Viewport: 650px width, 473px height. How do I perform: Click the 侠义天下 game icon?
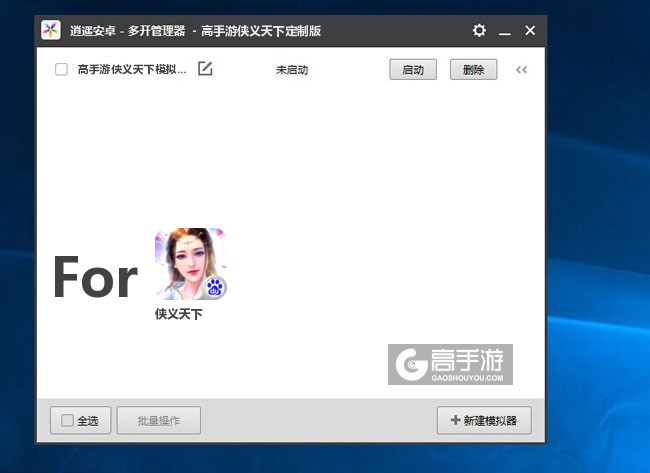tap(191, 264)
